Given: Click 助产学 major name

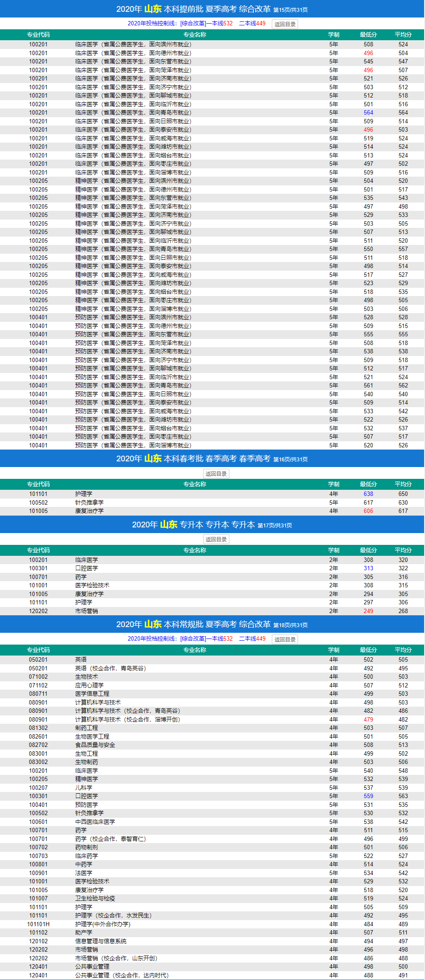Looking at the screenshot, I should click(x=84, y=932).
